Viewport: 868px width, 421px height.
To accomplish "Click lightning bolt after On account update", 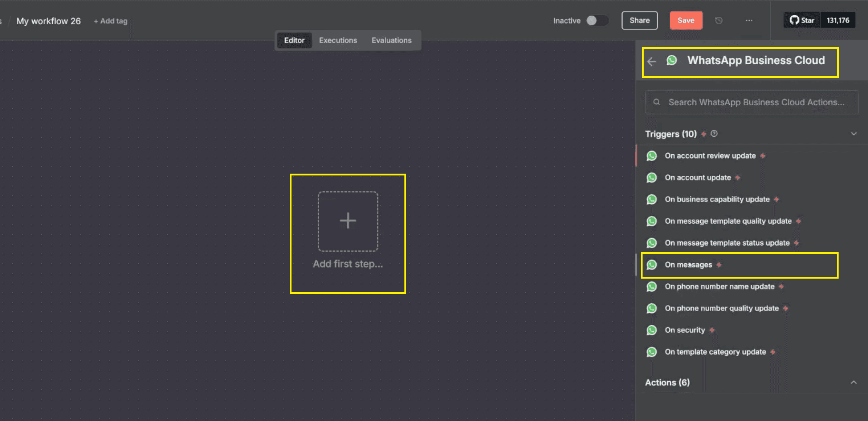I will pyautogui.click(x=738, y=178).
